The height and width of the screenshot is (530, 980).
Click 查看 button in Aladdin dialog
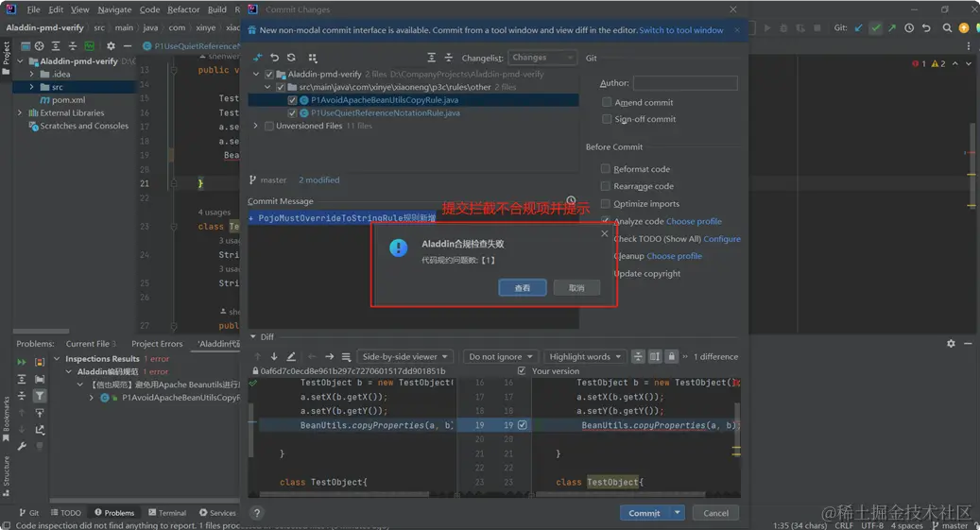tap(522, 287)
